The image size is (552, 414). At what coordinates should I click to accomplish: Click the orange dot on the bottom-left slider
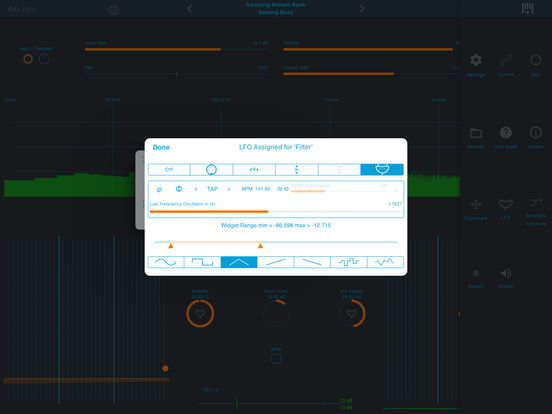[165, 368]
